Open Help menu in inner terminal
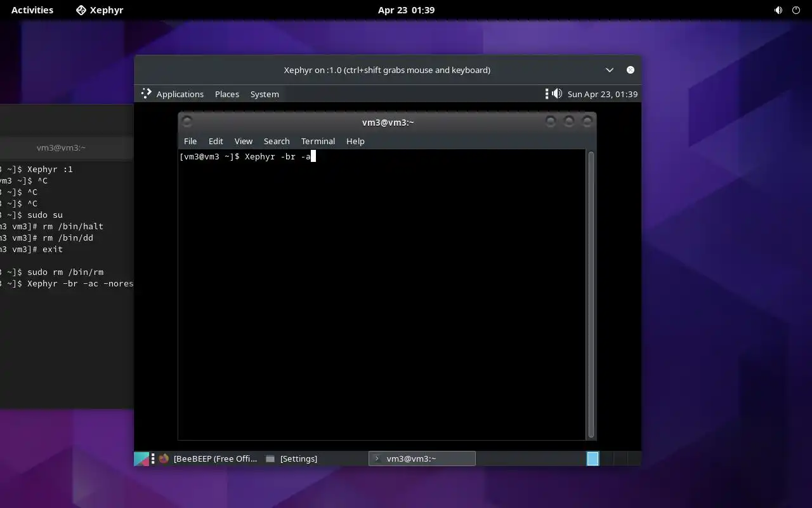Screen dimensions: 812x508 (355, 141)
